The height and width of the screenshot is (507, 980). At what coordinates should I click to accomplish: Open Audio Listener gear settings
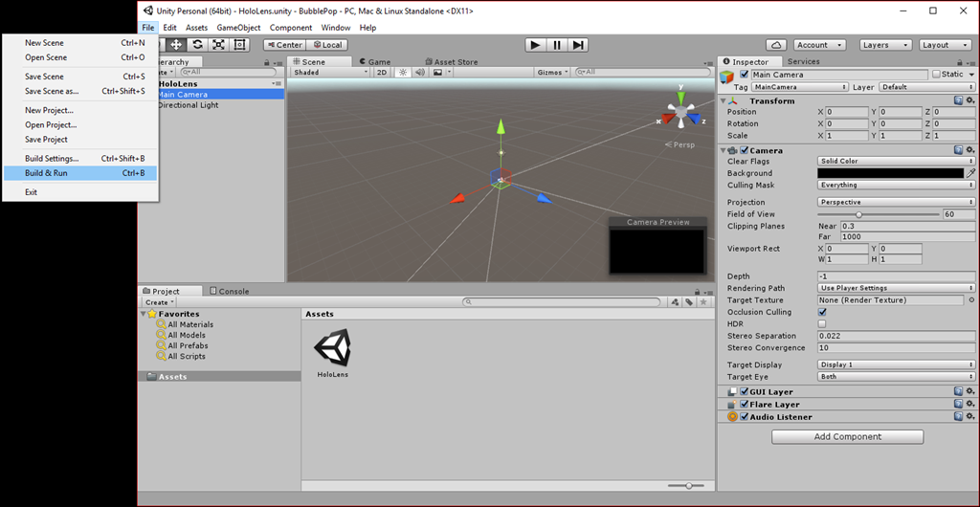(970, 416)
